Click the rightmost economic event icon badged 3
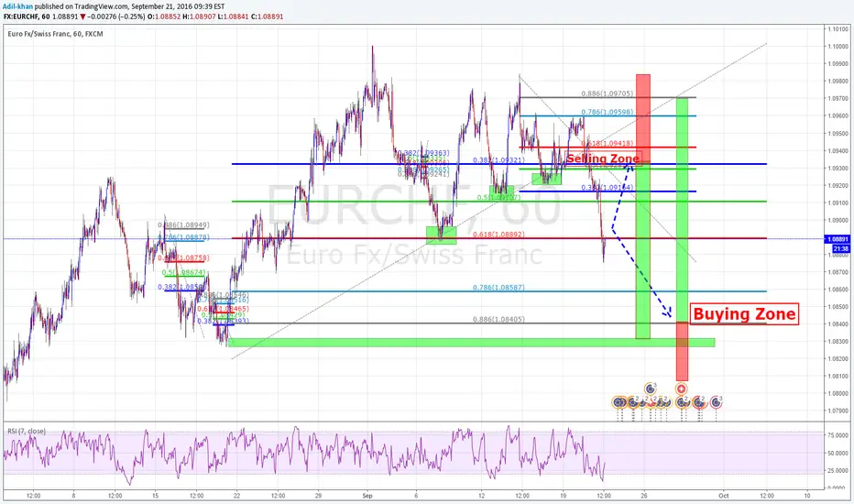This screenshot has width=854, height=504. [x=717, y=402]
